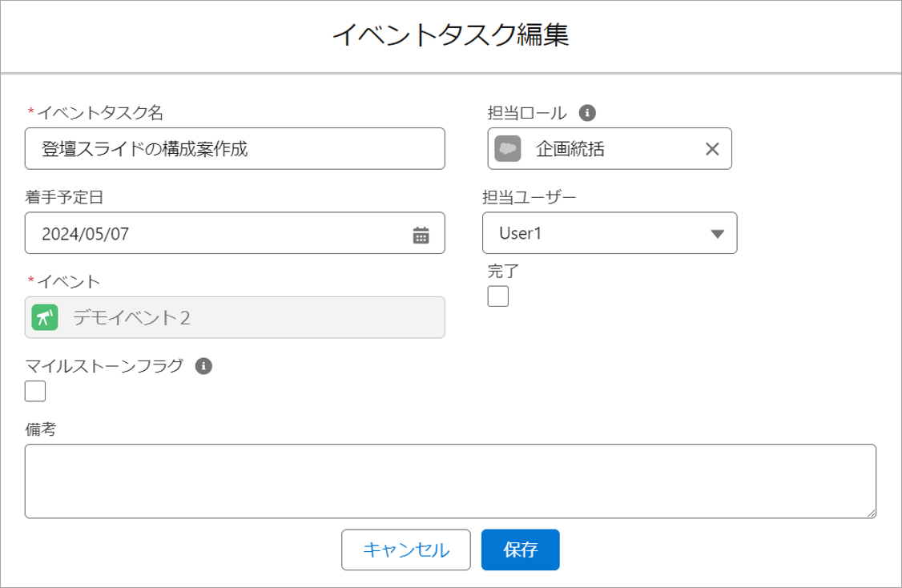Screen dimensions: 902x588
Task: Click the 担当ユーザー dropdown arrow
Action: pyautogui.click(x=717, y=234)
